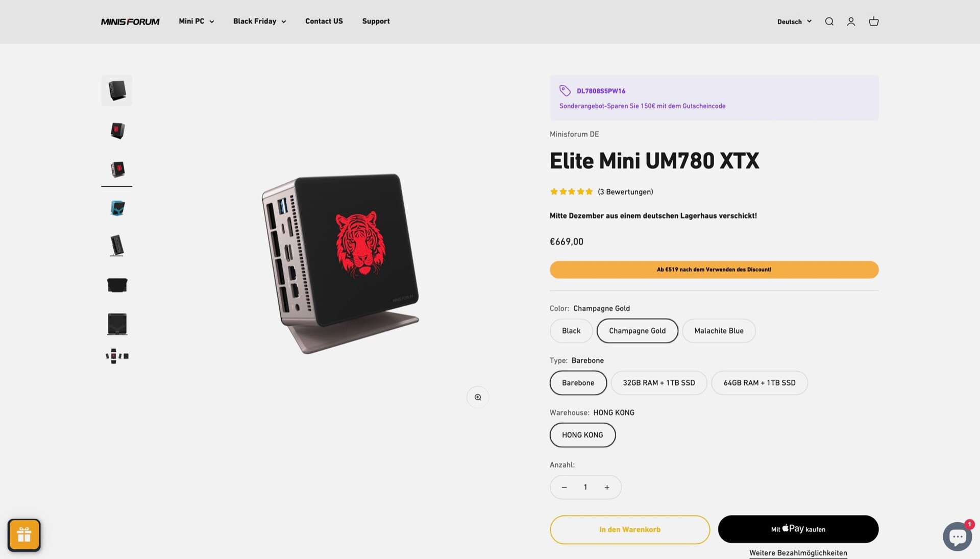Open the gift rewards icon
Screen dimensions: 980x559
24,535
